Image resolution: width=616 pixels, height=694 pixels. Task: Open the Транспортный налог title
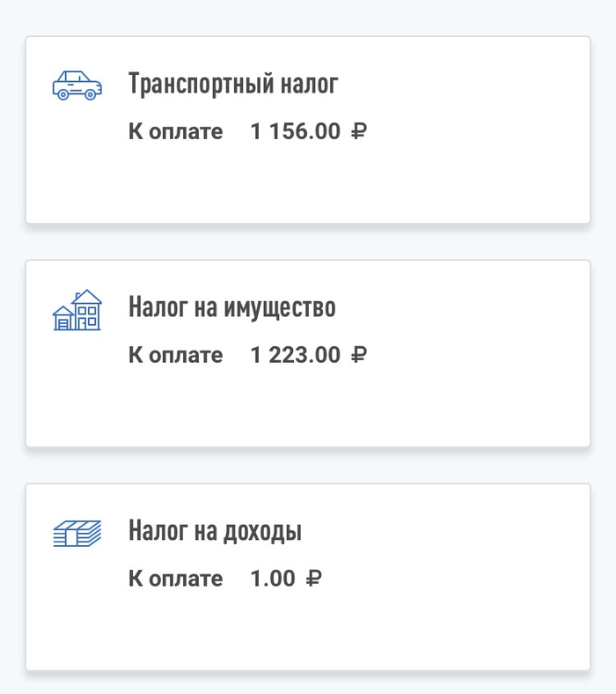pos(233,85)
